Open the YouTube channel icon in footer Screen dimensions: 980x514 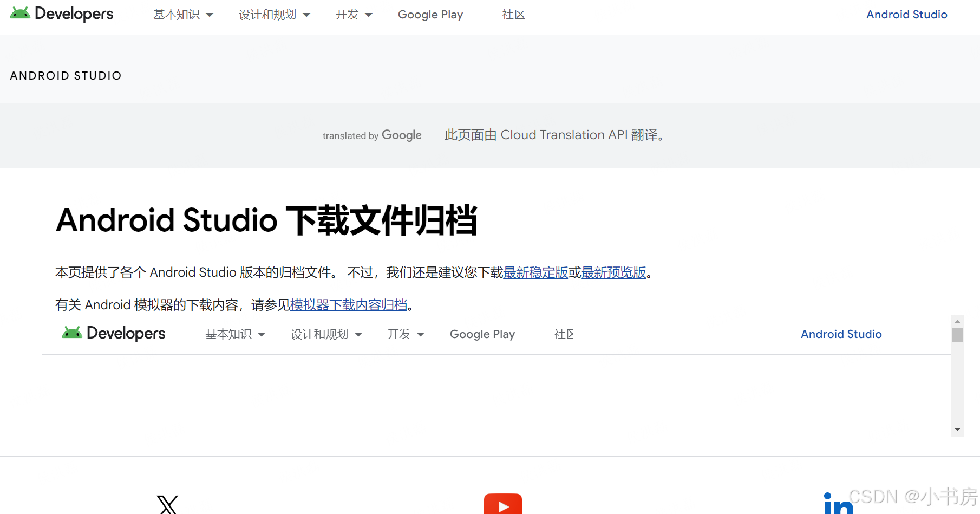click(502, 506)
